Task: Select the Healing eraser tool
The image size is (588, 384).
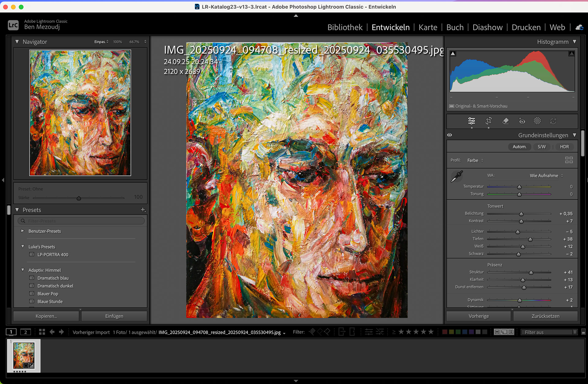Action: coord(506,121)
